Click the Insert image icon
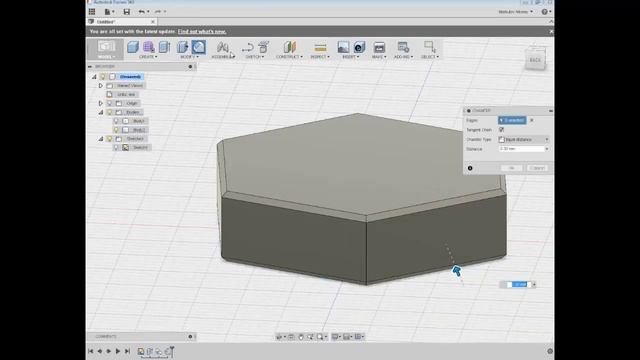Viewport: 640px width, 360px height. (x=343, y=47)
